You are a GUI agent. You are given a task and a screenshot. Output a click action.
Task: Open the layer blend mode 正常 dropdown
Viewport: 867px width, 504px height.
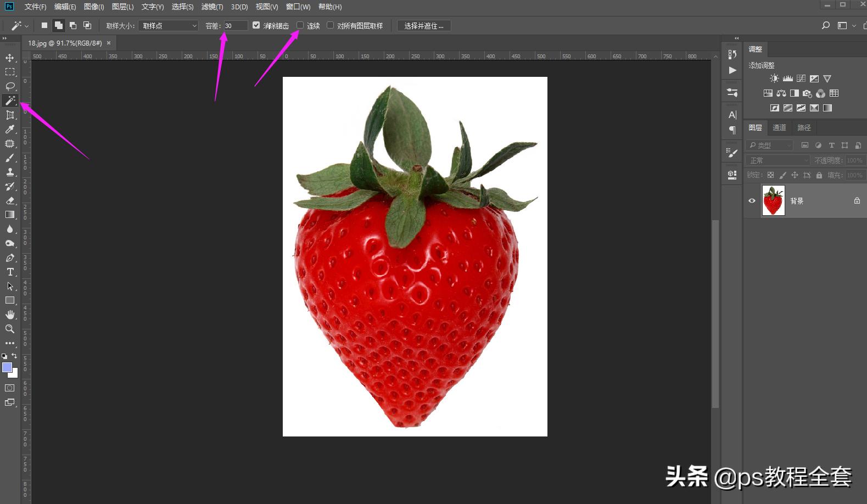779,160
